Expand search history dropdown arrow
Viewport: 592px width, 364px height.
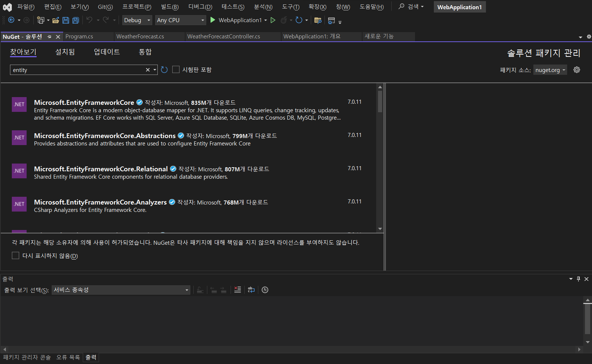(x=155, y=70)
